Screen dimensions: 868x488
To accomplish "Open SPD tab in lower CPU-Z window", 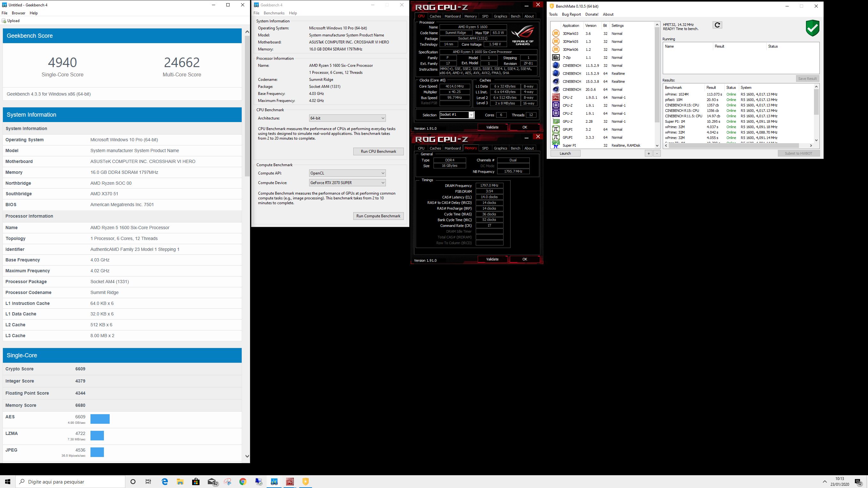I will point(485,148).
